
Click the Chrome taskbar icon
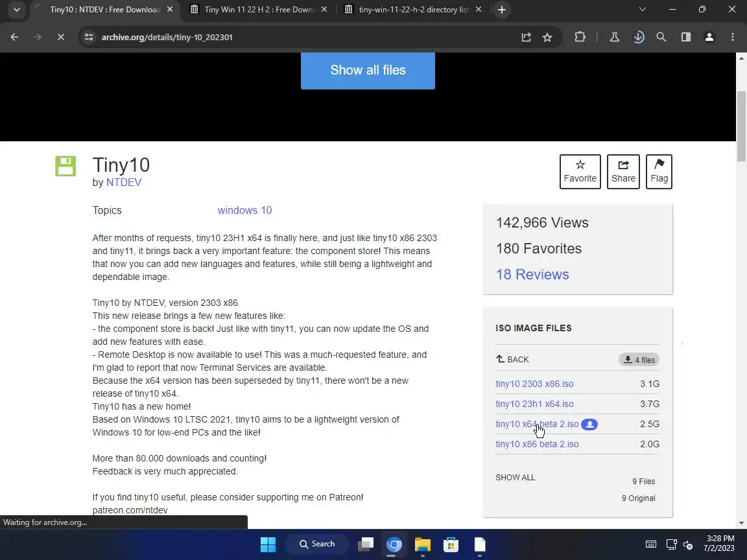point(394,544)
